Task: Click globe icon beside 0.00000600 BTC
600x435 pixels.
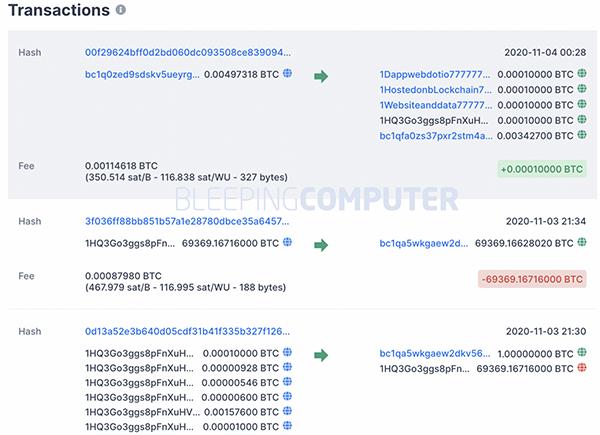Action: pyautogui.click(x=287, y=396)
